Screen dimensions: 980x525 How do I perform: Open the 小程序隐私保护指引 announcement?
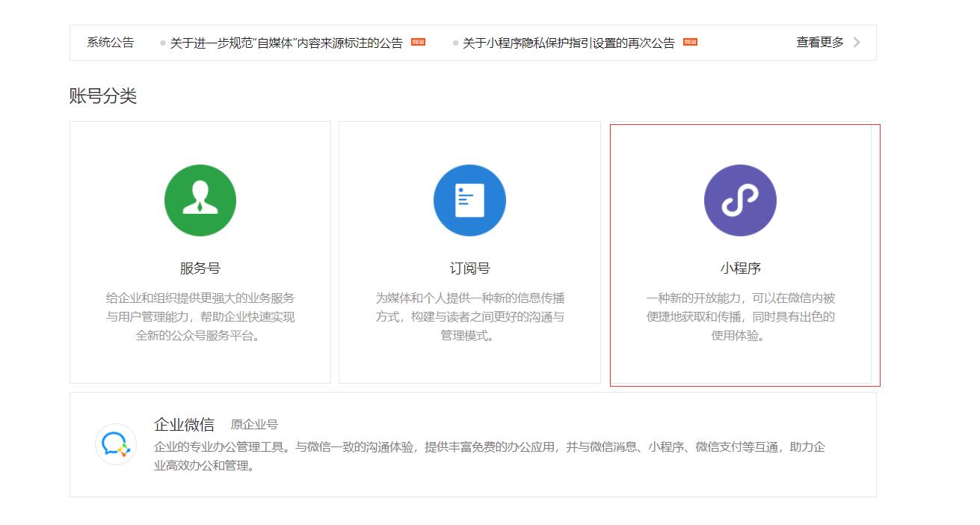(568, 43)
